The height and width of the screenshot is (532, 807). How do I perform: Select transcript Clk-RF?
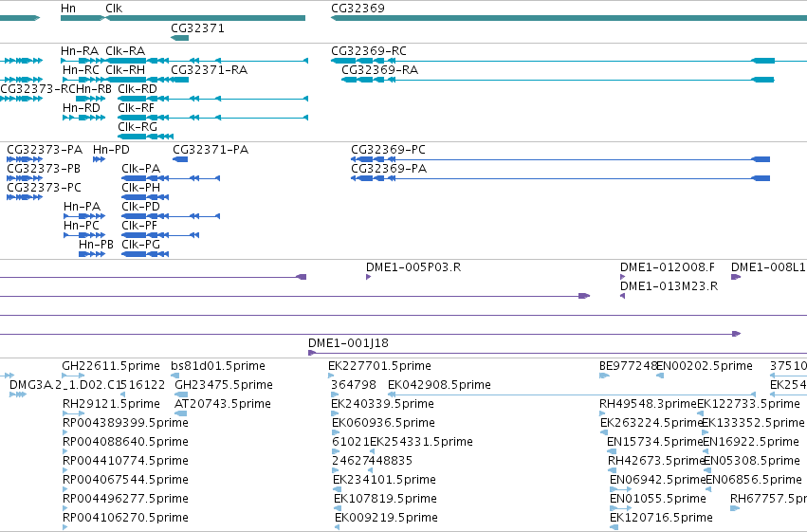coord(136,108)
